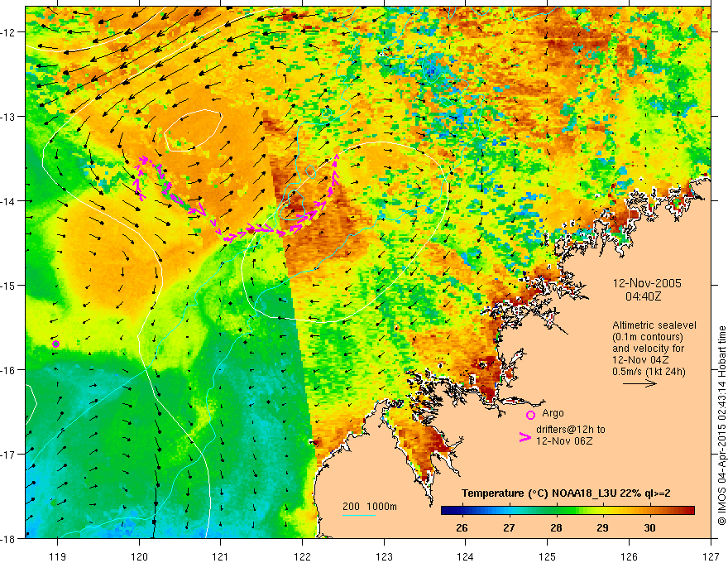The height and width of the screenshot is (563, 728).
Task: Click the '0.5m/s (1kt 24h)' label
Action: (649, 371)
